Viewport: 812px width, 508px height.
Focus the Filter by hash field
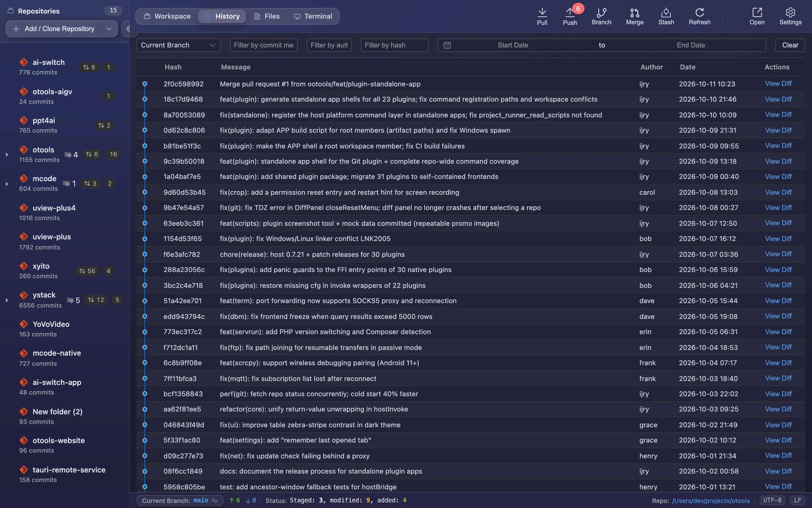394,45
